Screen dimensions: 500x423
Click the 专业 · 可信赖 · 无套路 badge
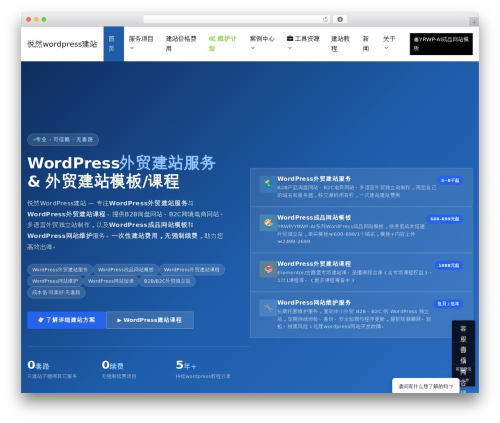tap(63, 139)
